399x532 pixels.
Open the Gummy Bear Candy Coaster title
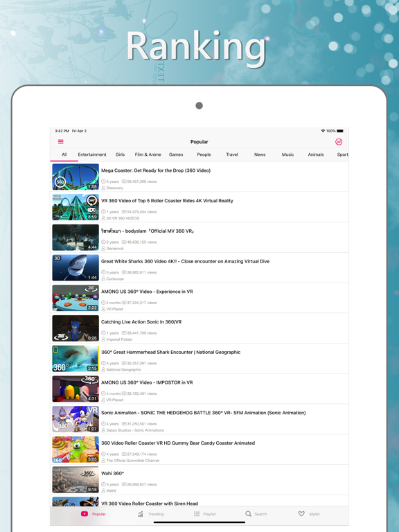178,443
